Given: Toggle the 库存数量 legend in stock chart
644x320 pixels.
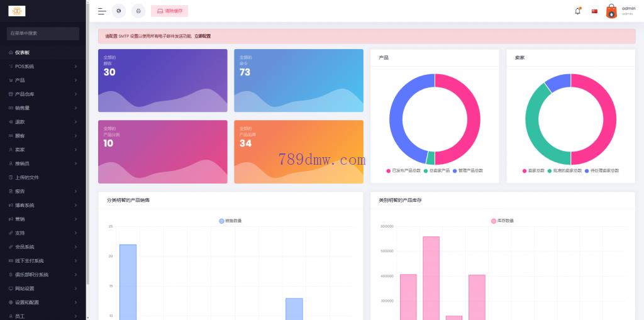Looking at the screenshot, I should coord(502,221).
